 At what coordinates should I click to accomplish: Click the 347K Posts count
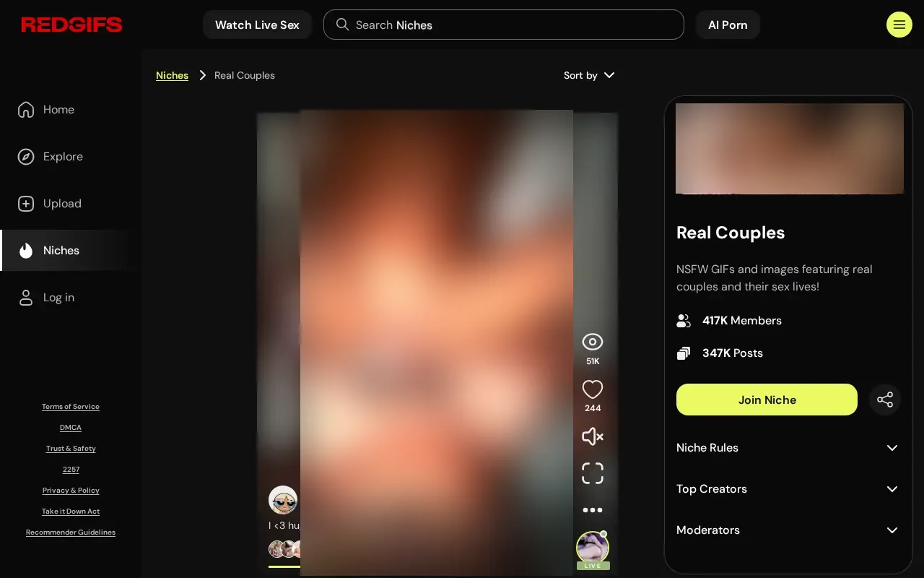point(733,353)
